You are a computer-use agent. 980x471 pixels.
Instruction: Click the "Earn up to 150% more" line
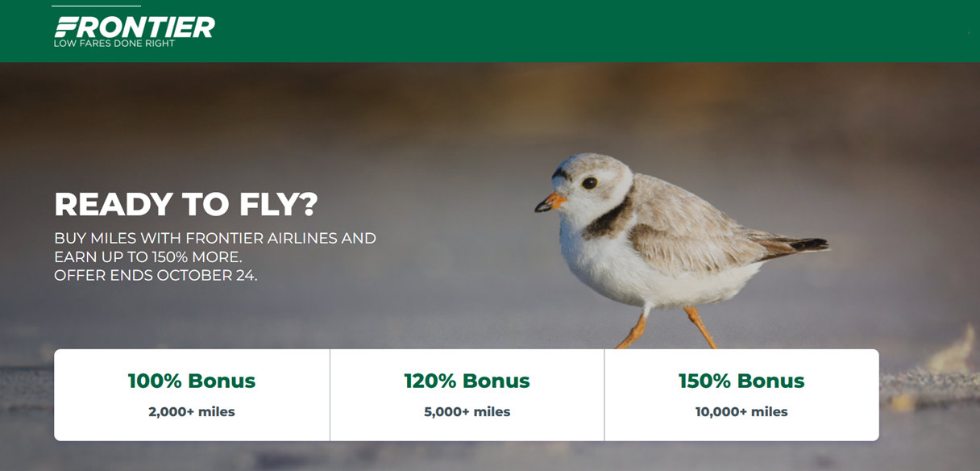(147, 256)
